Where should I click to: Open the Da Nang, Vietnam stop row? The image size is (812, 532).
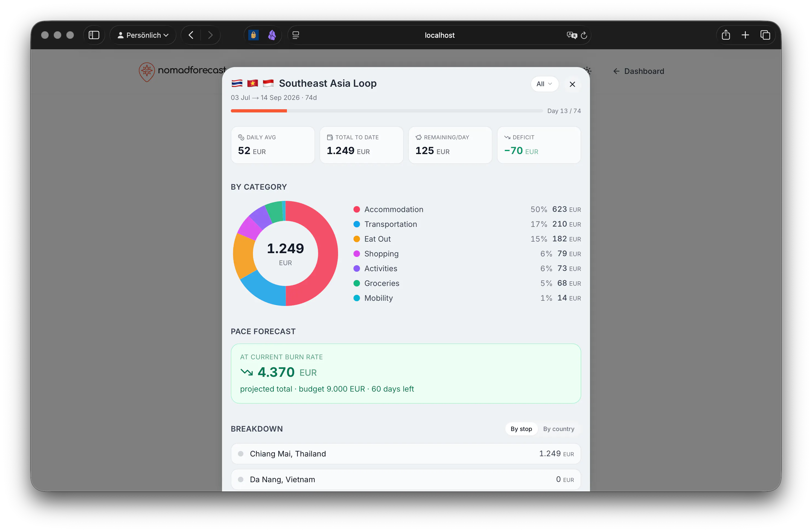pos(406,479)
